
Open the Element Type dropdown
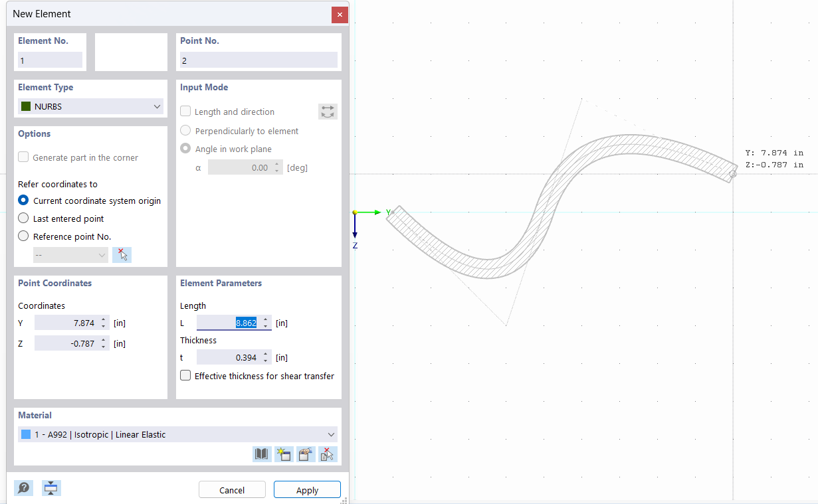pyautogui.click(x=157, y=106)
